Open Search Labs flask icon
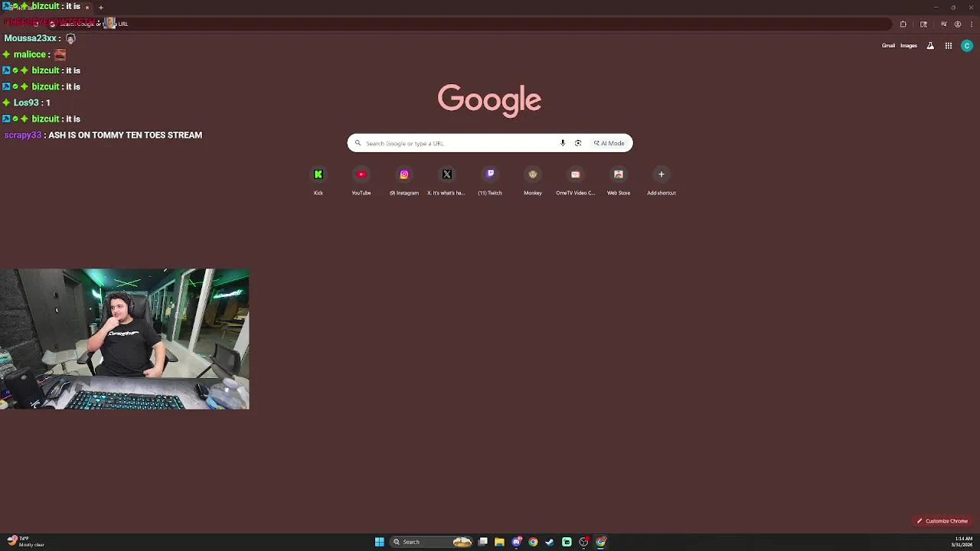 point(930,46)
